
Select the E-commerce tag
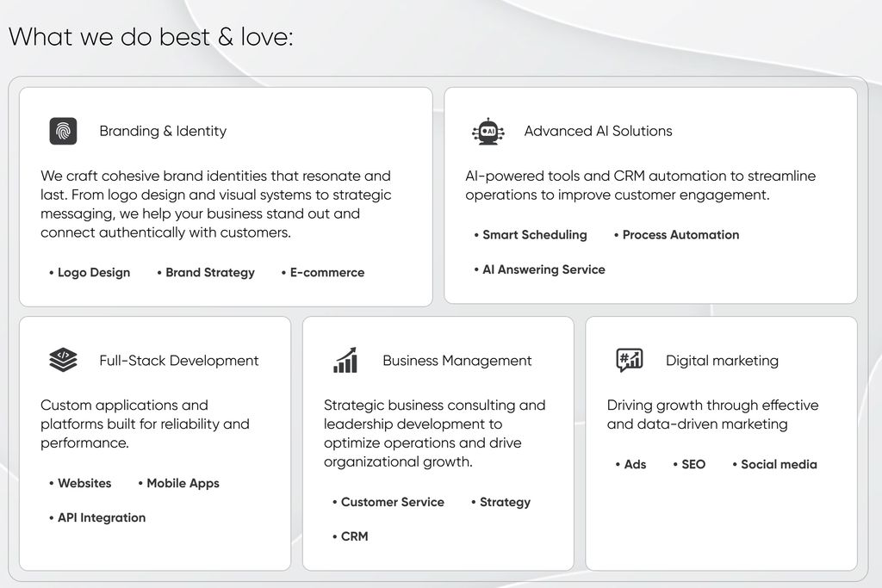[x=326, y=273]
